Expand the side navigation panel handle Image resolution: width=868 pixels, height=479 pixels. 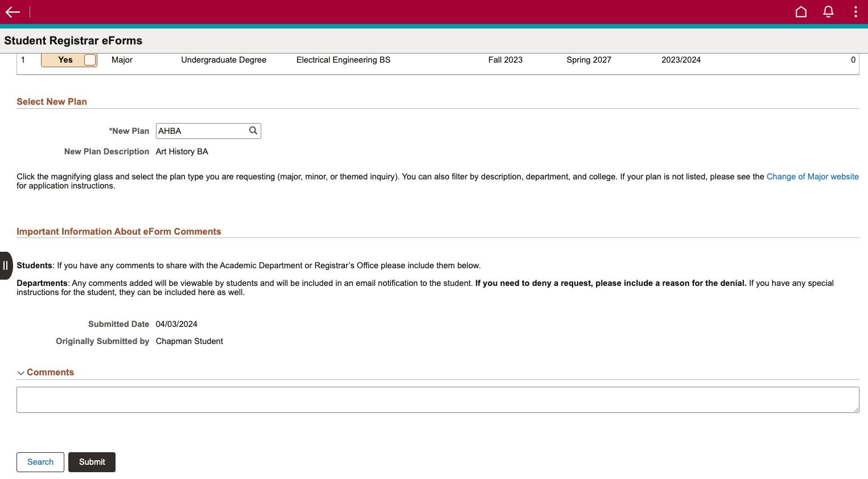[6, 265]
